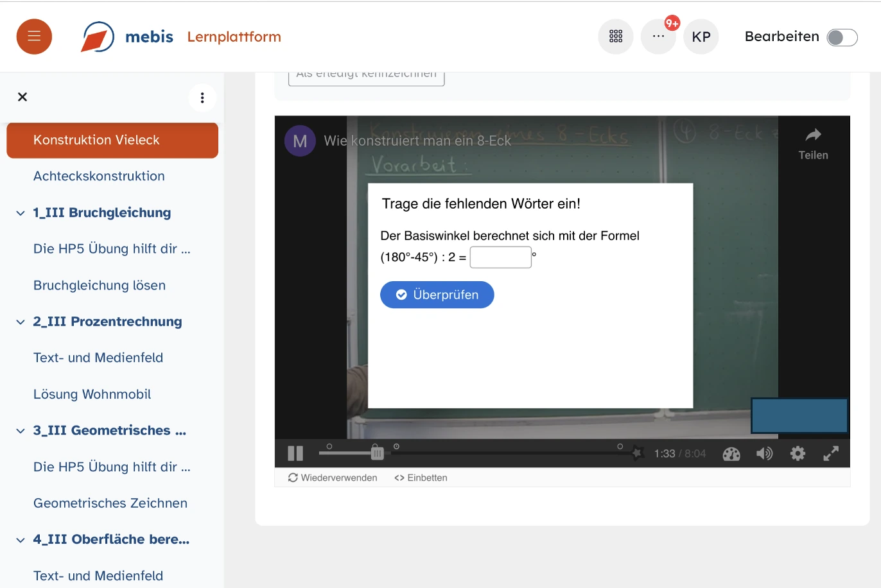Mute the video volume

[764, 454]
